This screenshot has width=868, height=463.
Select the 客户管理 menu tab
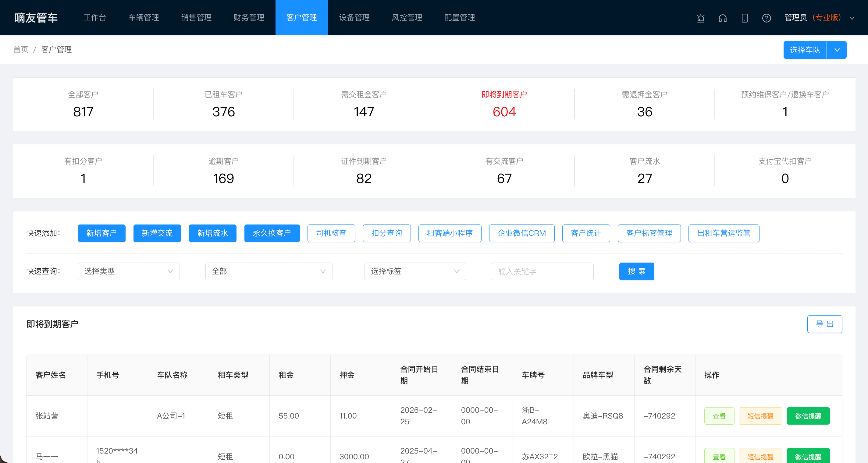pyautogui.click(x=302, y=17)
